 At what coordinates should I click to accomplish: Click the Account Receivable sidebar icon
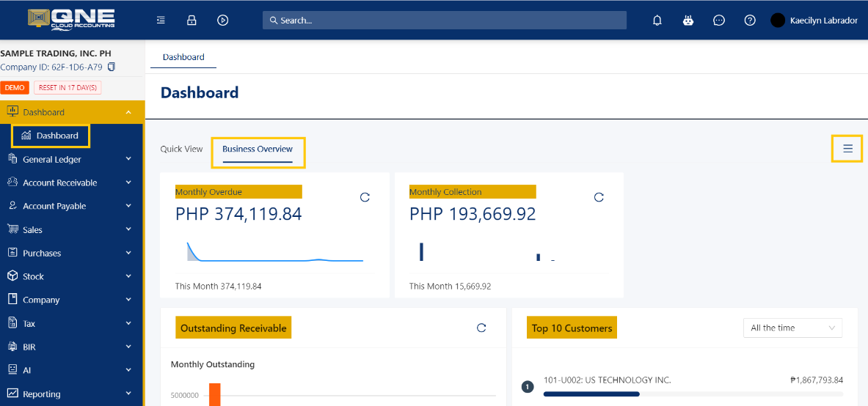tap(12, 182)
